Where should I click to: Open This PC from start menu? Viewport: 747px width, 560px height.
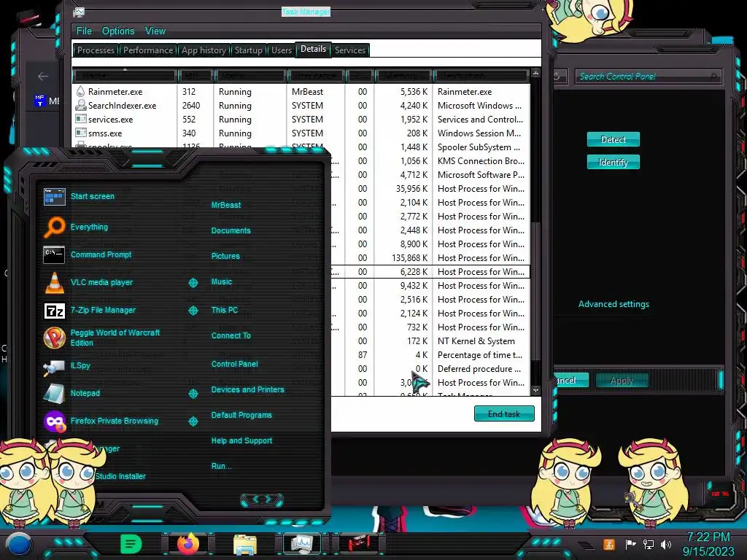[x=225, y=310]
